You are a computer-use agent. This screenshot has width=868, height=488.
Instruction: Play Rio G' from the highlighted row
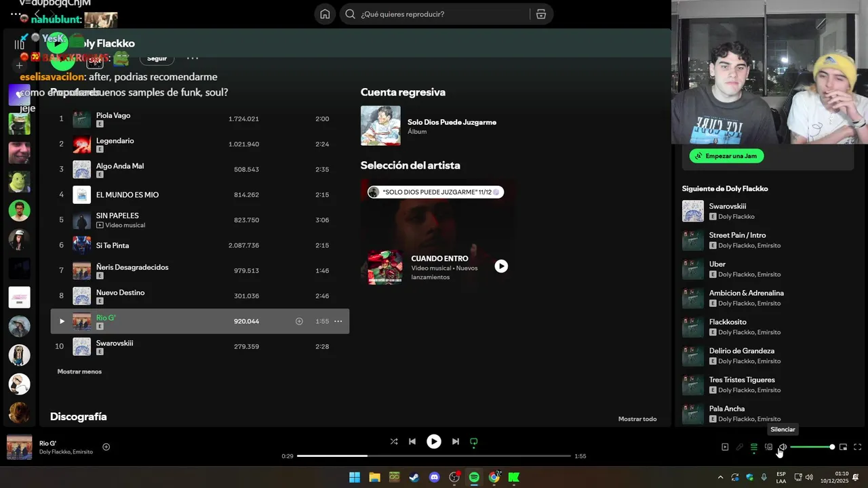coord(62,321)
